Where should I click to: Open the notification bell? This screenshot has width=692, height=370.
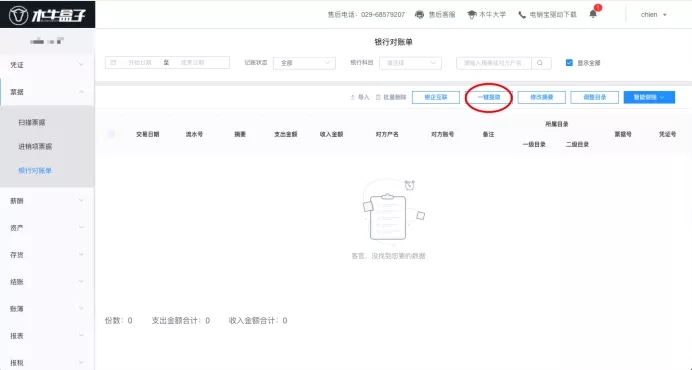(593, 14)
